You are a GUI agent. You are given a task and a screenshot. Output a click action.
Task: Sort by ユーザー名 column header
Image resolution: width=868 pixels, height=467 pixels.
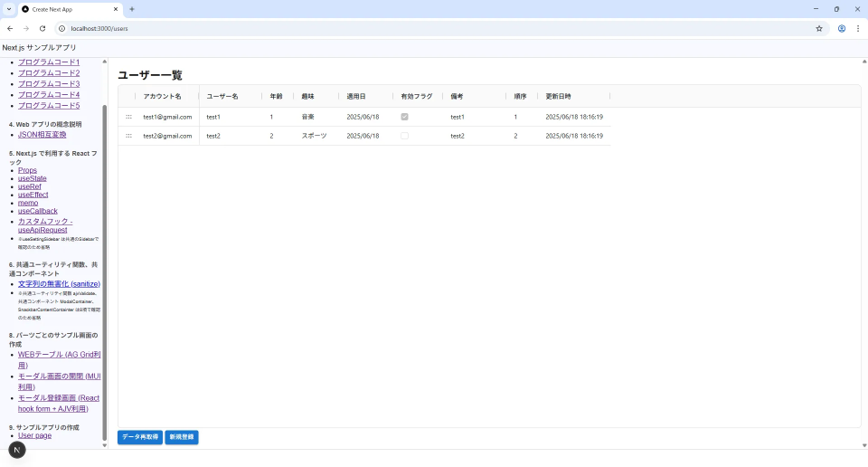[222, 97]
